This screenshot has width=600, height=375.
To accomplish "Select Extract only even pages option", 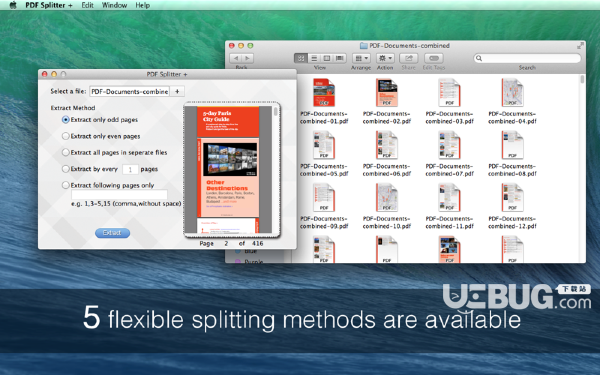I will [x=65, y=136].
